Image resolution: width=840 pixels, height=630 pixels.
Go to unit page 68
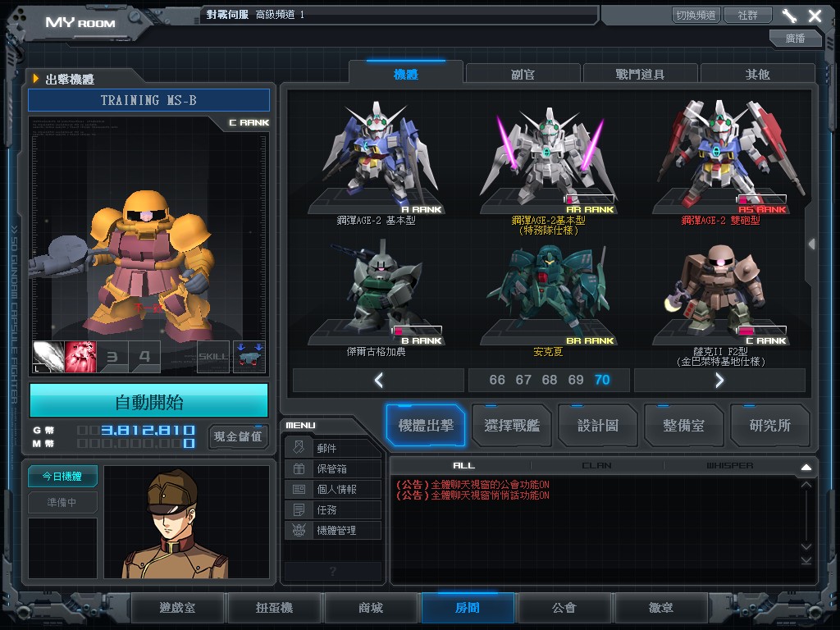click(x=549, y=380)
